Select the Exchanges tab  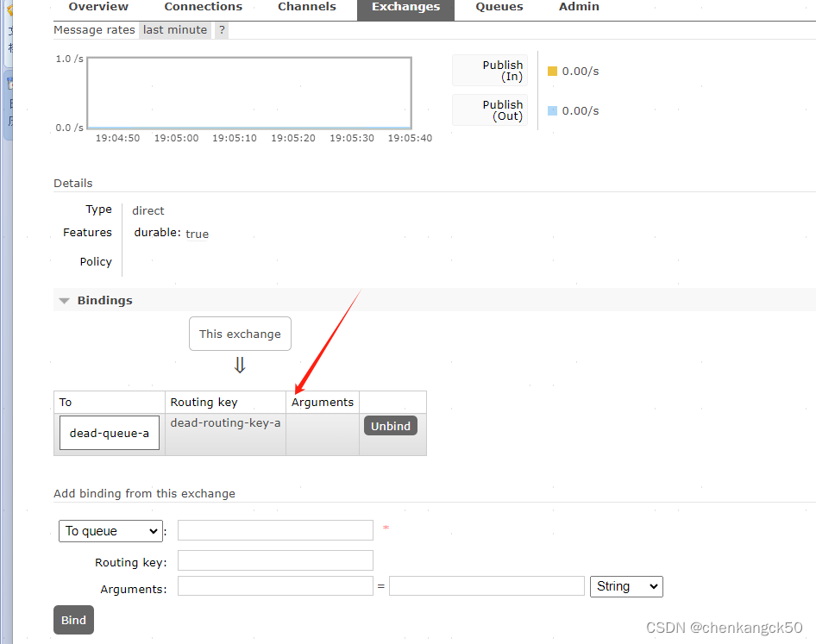coord(405,9)
